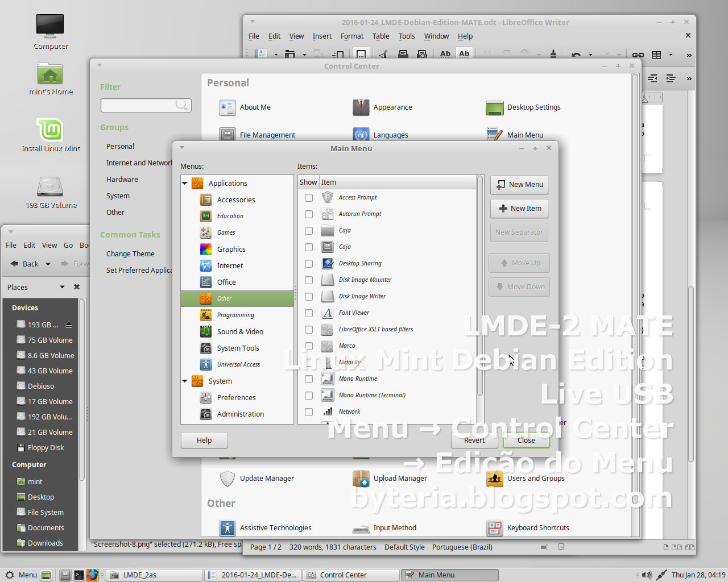728x582 pixels.
Task: Click the Change Theme common task
Action: tap(130, 253)
